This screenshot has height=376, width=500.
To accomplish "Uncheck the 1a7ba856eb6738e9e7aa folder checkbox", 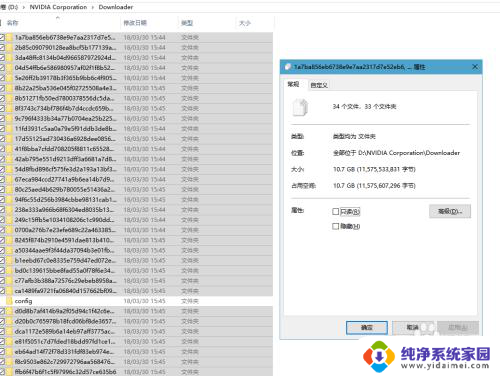I will pyautogui.click(x=2, y=37).
